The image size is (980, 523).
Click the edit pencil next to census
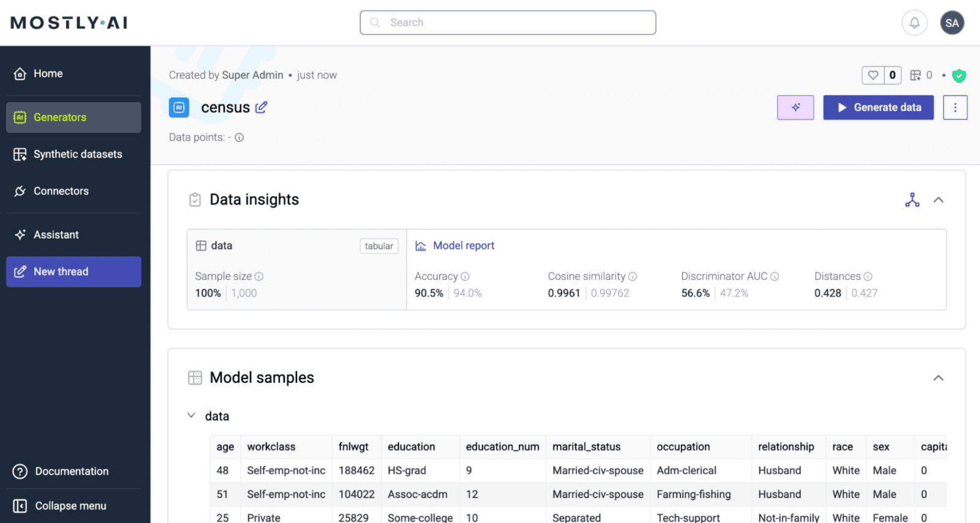point(262,107)
